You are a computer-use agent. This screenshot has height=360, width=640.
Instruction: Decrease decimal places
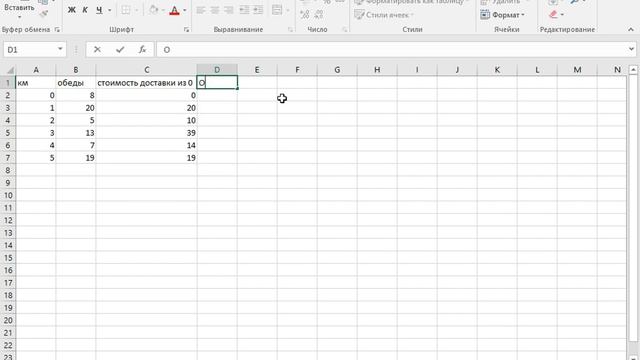tap(319, 15)
